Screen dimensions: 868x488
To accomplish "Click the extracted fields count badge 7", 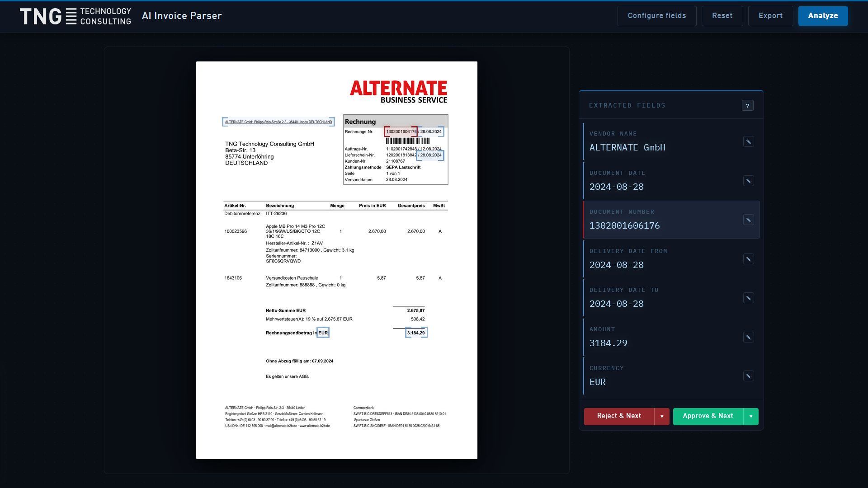I will 747,106.
